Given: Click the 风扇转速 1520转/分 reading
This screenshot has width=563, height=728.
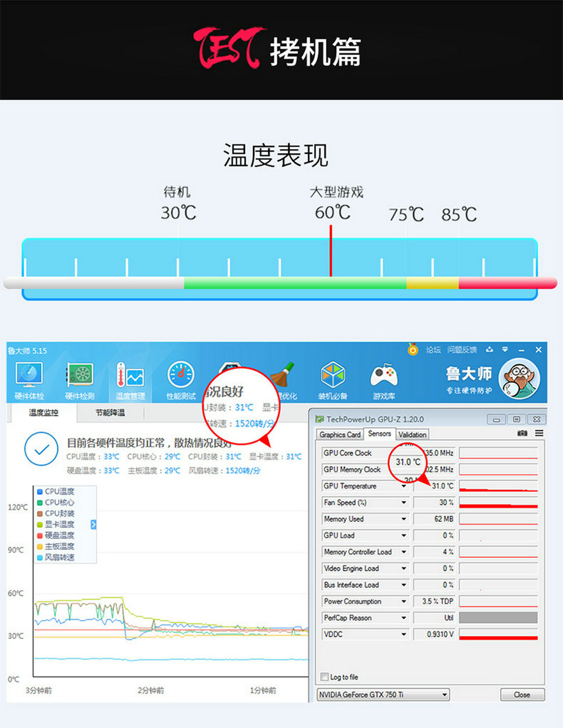Looking at the screenshot, I should 225,471.
